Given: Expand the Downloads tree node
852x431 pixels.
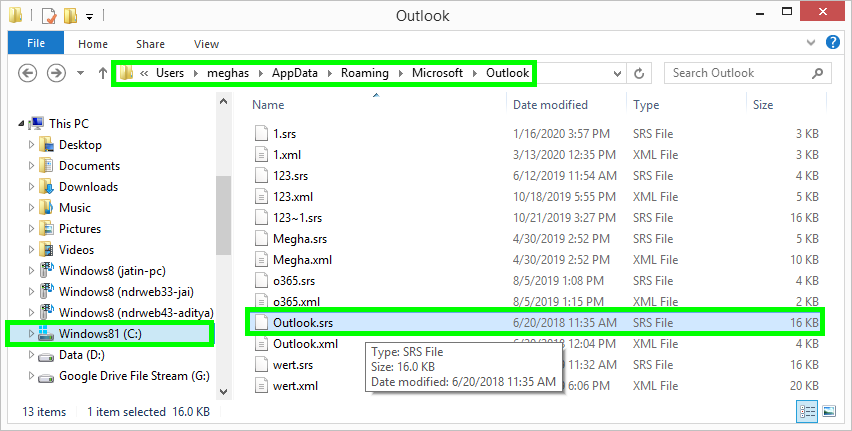Looking at the screenshot, I should (32, 186).
